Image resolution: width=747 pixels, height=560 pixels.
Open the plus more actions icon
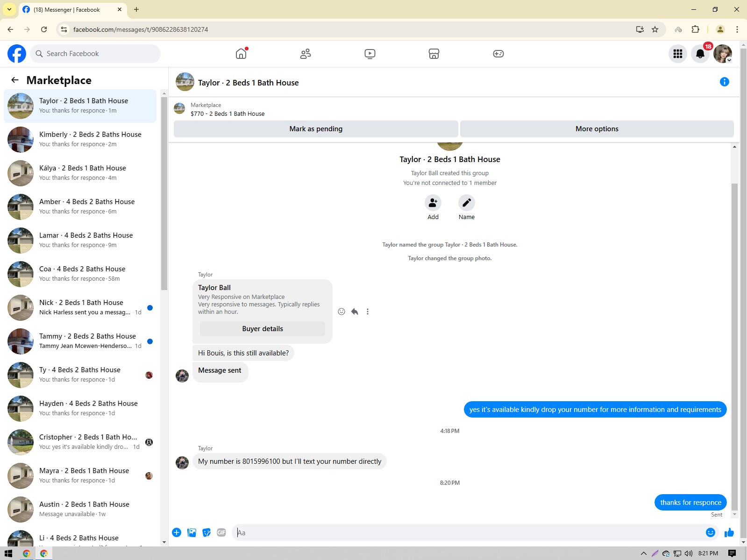[177, 532]
